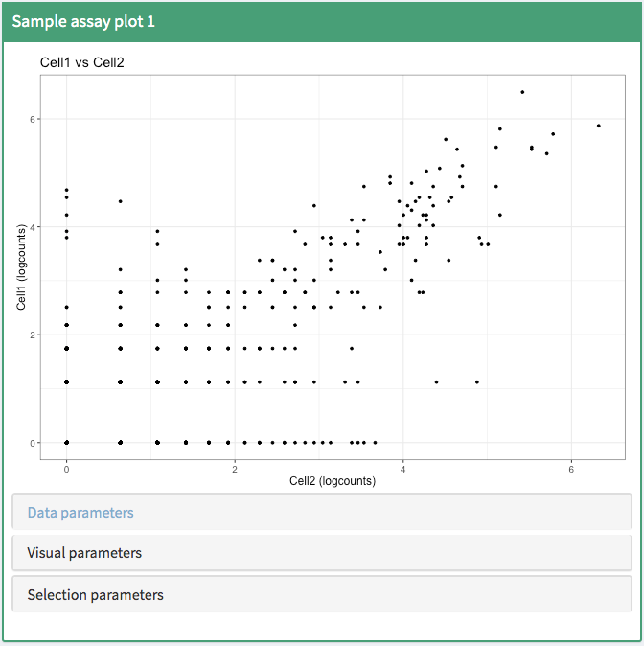Click the x-axis tick label "6"

coord(571,468)
